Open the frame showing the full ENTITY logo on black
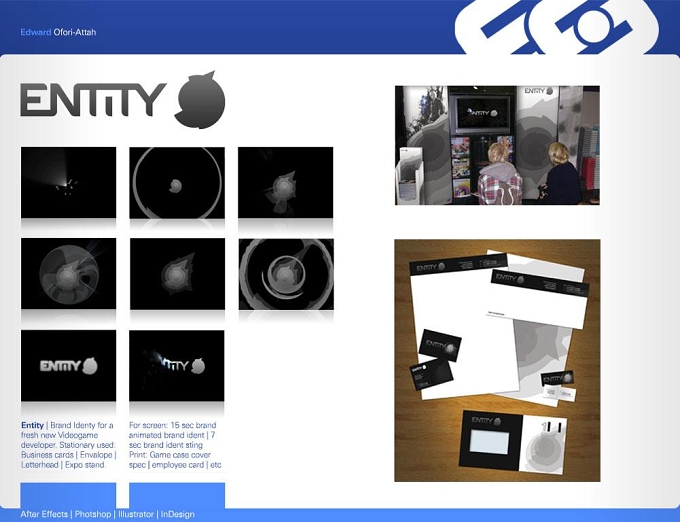Screen dimensions: 680x522 pos(69,365)
